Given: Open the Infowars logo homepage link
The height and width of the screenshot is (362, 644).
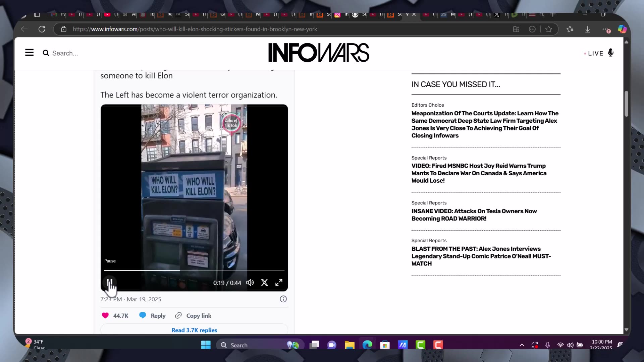Looking at the screenshot, I should click(318, 53).
